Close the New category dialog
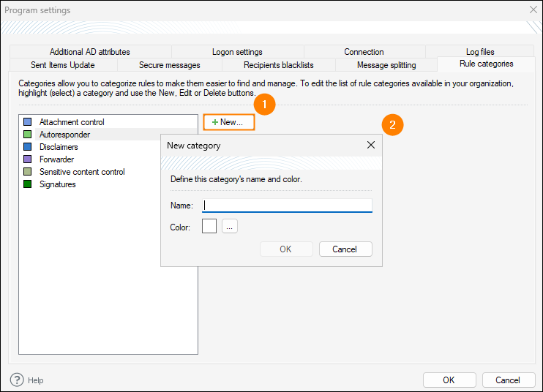The image size is (543, 392). (371, 145)
